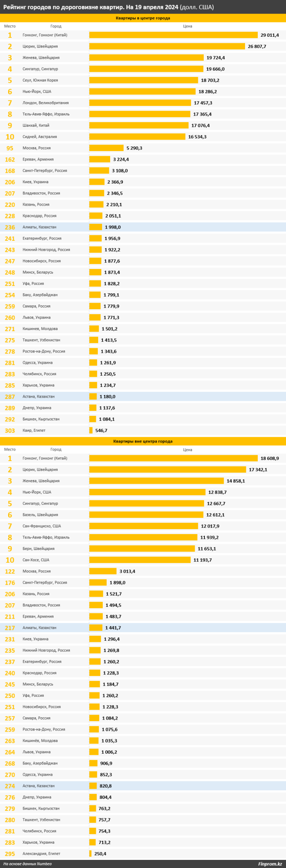
Task: Click the 'Лондон, Великобритания' city label
Action: [46, 103]
